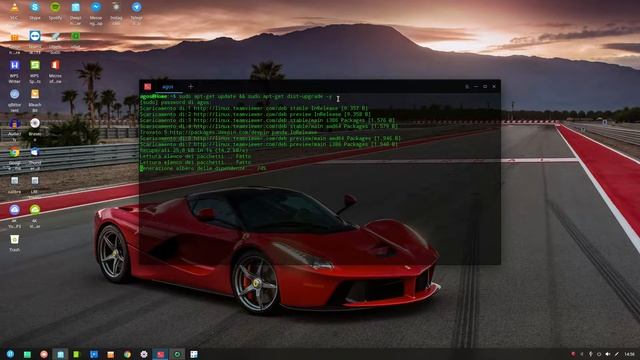Open the blue Messenger desktop icon
640x360 pixels.
pos(96,7)
